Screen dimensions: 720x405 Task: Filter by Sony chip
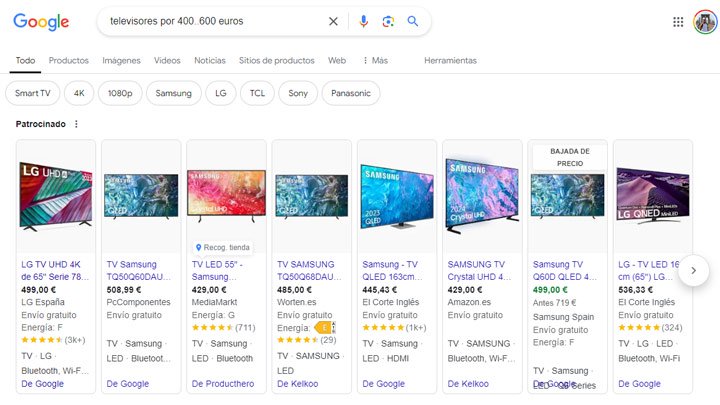[x=298, y=93]
